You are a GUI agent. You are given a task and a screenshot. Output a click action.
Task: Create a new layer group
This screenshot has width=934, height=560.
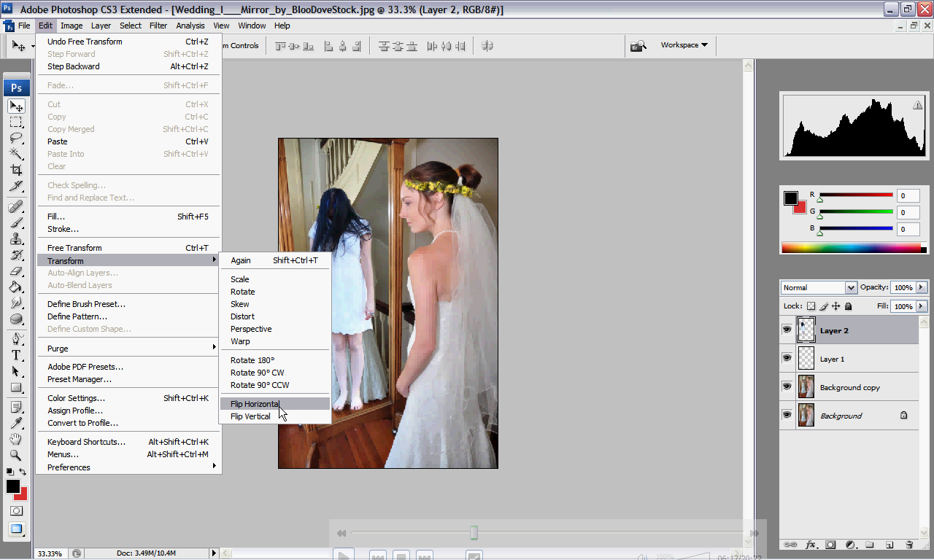(x=870, y=545)
